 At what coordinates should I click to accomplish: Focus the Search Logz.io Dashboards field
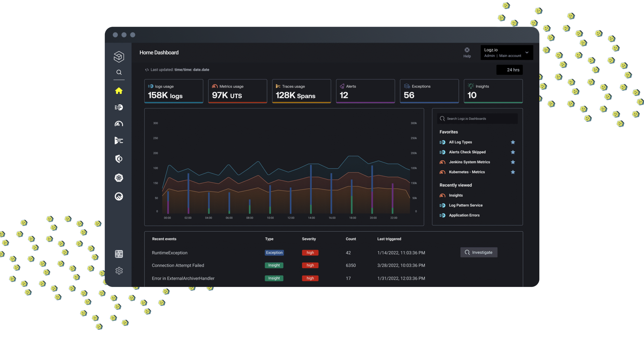477,118
